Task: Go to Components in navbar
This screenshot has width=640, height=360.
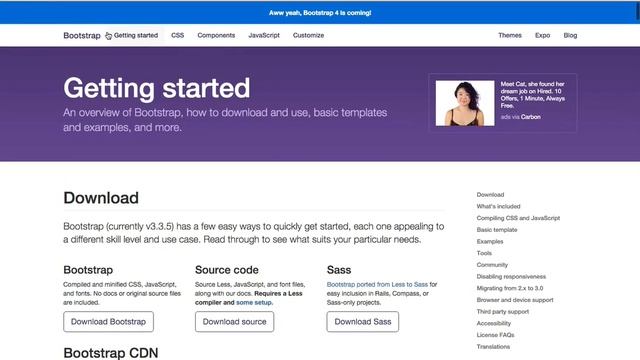Action: click(216, 36)
